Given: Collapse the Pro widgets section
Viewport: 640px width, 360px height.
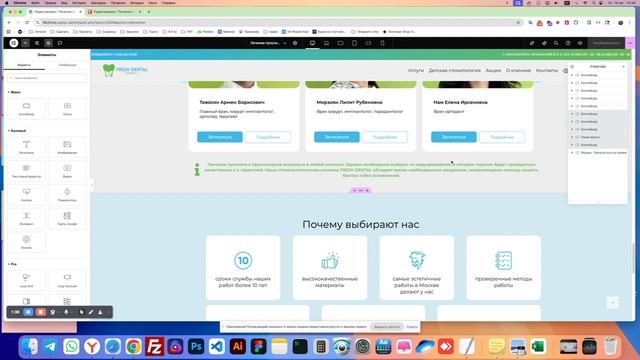Looking at the screenshot, I should [12, 264].
